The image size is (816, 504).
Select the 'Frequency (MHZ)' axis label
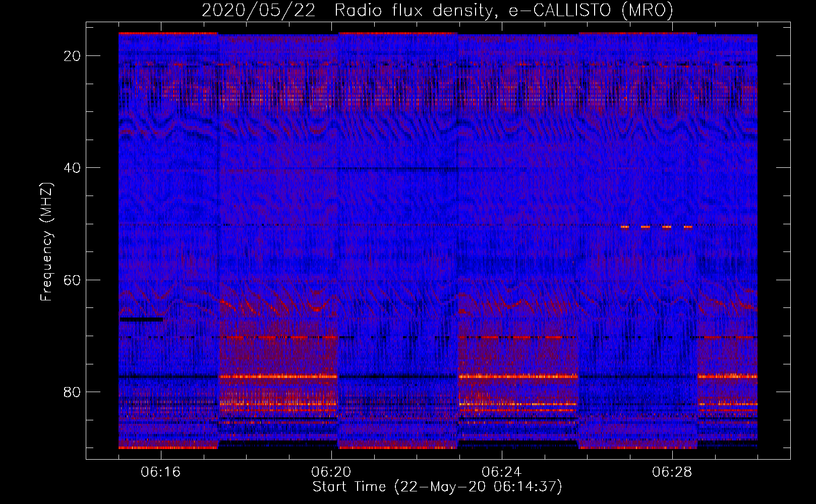pos(47,242)
